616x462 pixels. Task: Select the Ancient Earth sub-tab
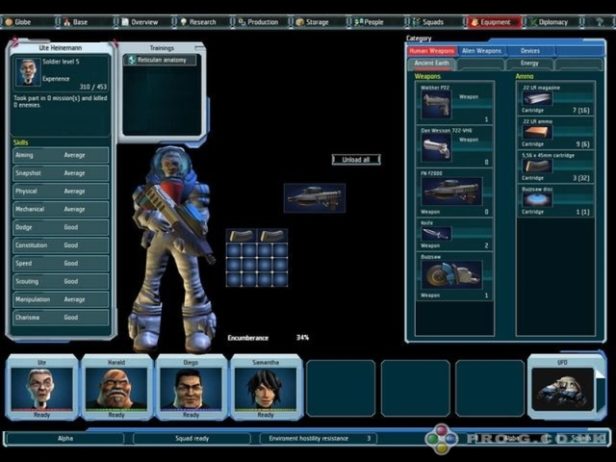[432, 63]
